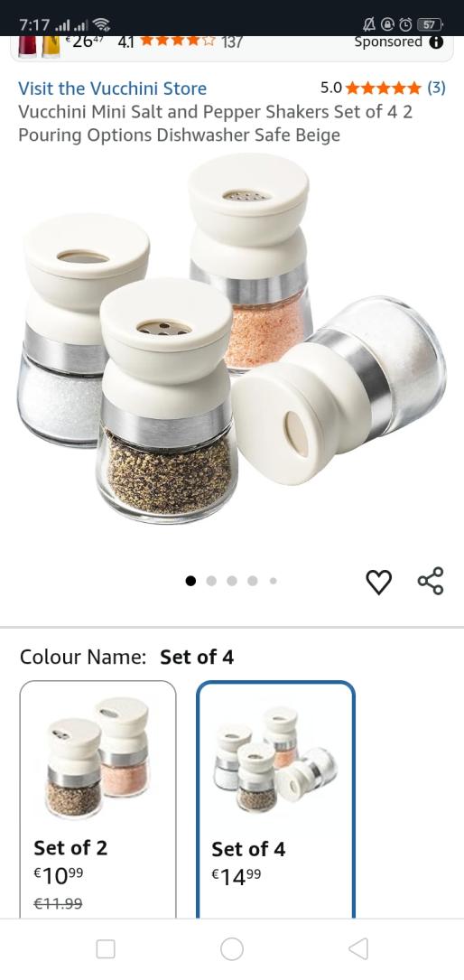Tap the Sponsored info icon
This screenshot has width=464, height=980.
[x=437, y=42]
